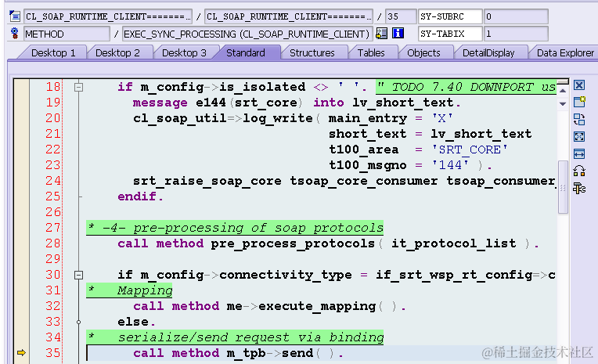Image resolution: width=598 pixels, height=364 pixels.
Task: Click the SY-SUBRC value field showing 0
Action: click(516, 16)
